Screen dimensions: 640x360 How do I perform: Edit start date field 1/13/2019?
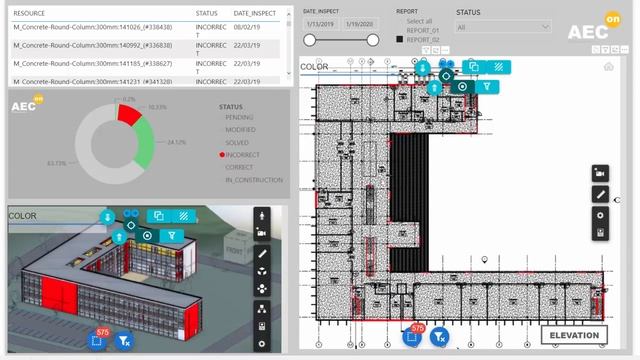click(320, 24)
